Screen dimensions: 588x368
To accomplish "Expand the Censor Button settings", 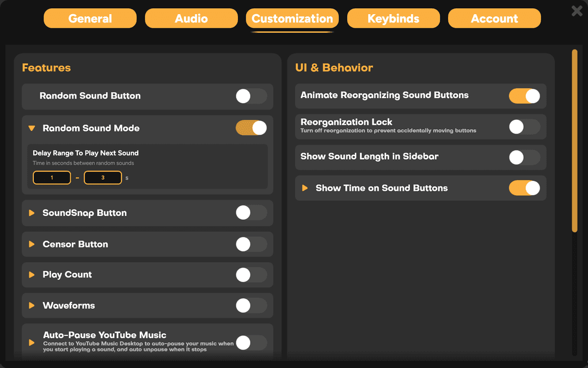I will click(x=32, y=244).
